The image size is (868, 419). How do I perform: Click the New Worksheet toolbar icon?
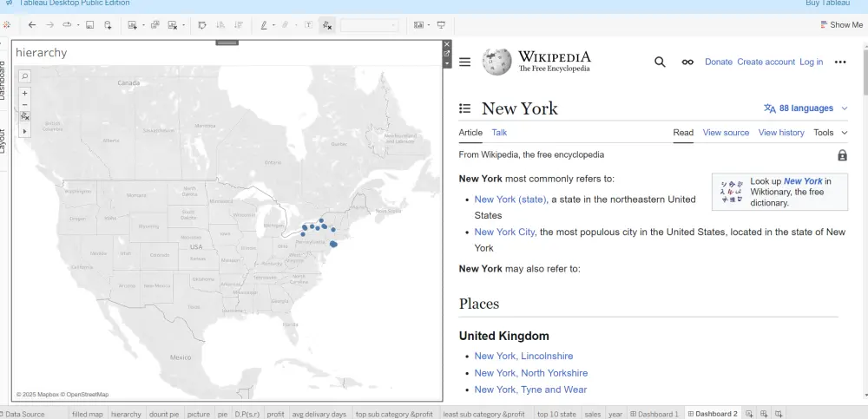tap(132, 25)
